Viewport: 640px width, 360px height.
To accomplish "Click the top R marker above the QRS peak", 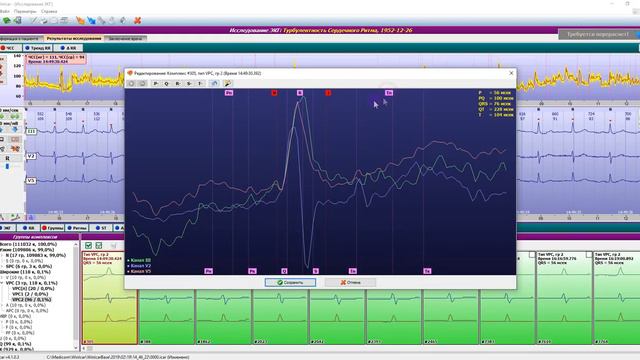I will [x=300, y=93].
